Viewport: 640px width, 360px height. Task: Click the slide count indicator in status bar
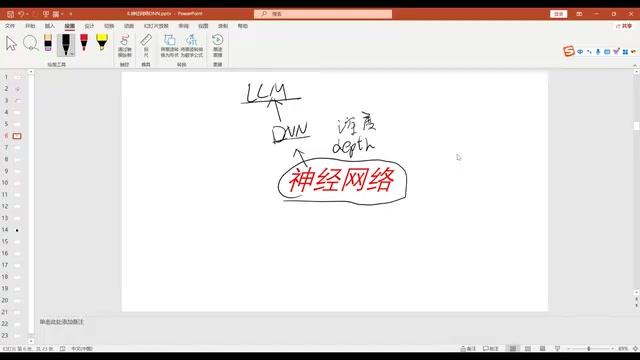(x=28, y=349)
